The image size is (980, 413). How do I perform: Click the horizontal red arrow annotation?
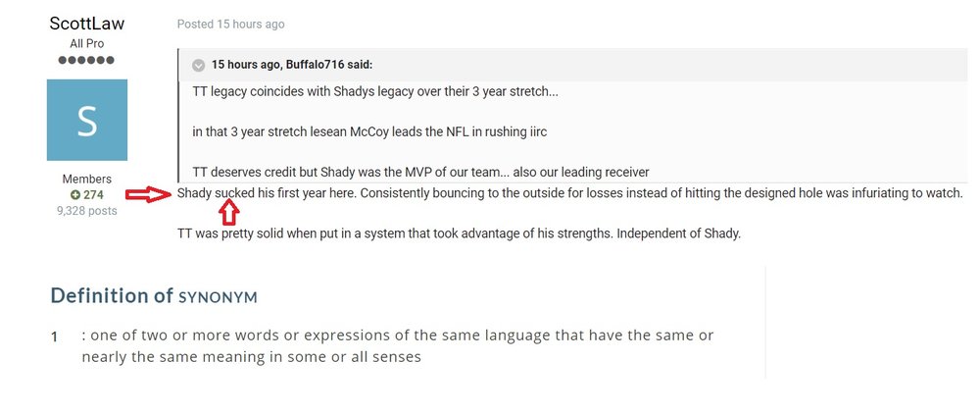[148, 194]
